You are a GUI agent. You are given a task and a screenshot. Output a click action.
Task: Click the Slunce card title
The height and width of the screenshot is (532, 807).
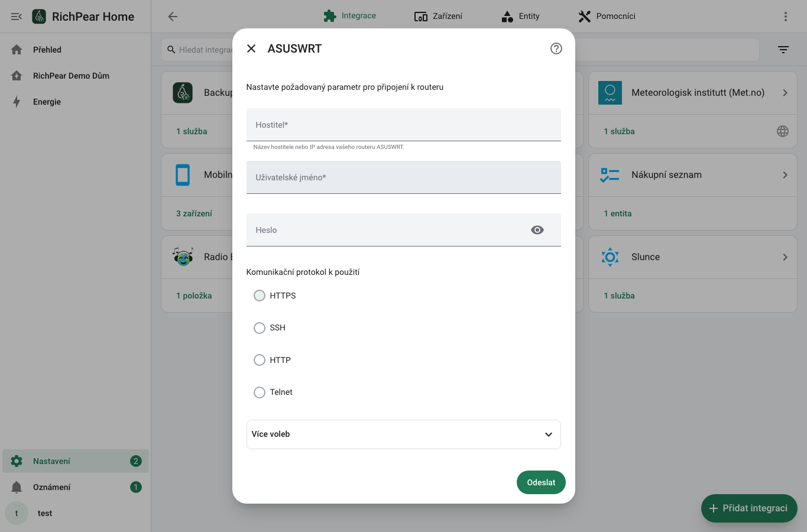coord(646,257)
